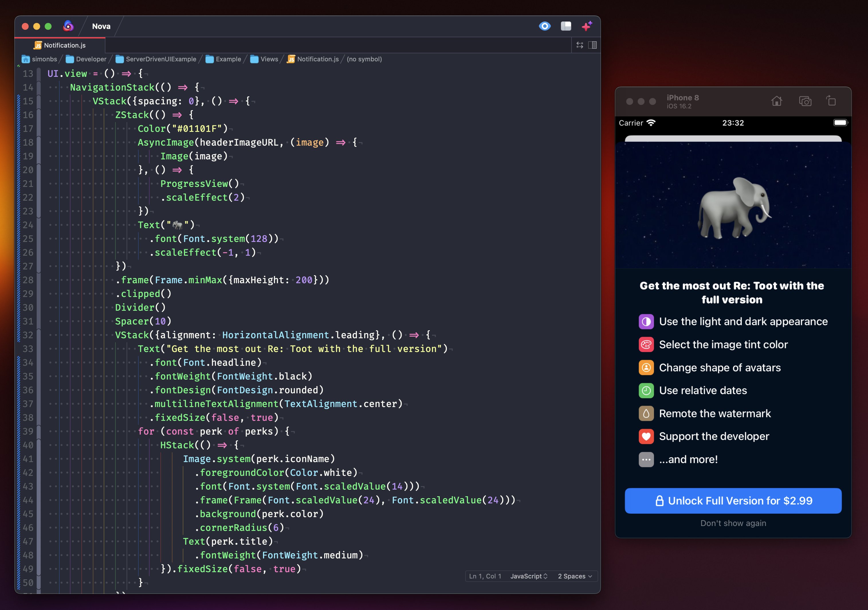Open the JavaScript syntax selector
The width and height of the screenshot is (868, 610).
(x=529, y=576)
